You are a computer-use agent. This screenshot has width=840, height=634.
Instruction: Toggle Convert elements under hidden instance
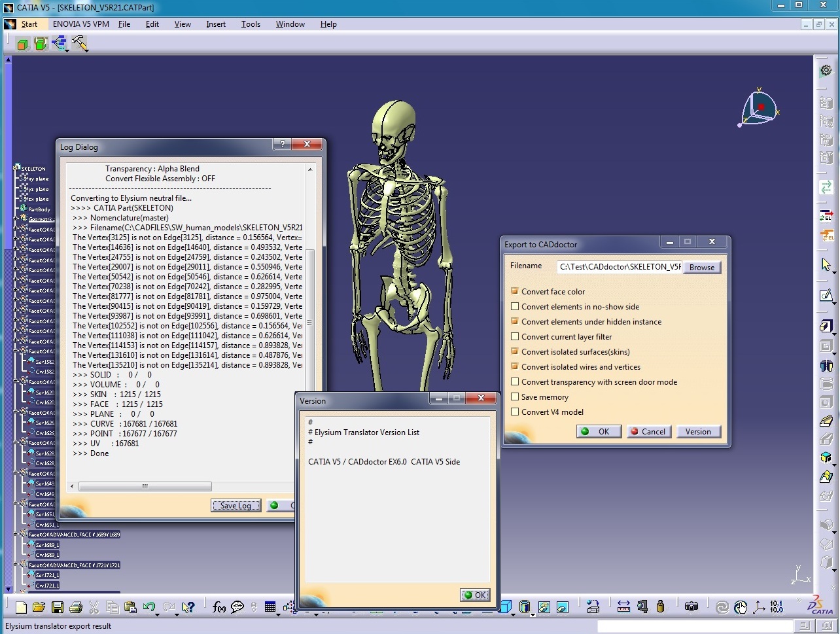tap(515, 321)
